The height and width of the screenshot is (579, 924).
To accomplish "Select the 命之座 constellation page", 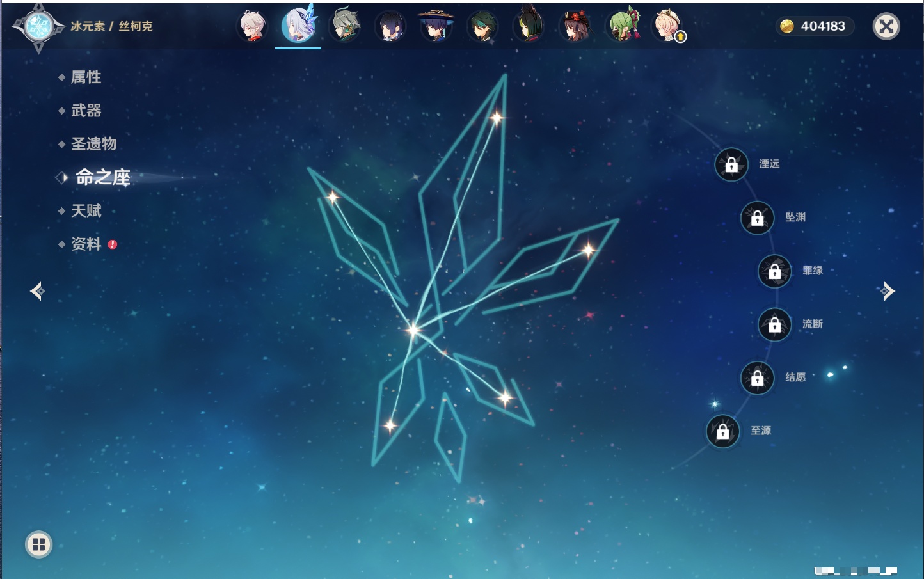I will (x=103, y=177).
